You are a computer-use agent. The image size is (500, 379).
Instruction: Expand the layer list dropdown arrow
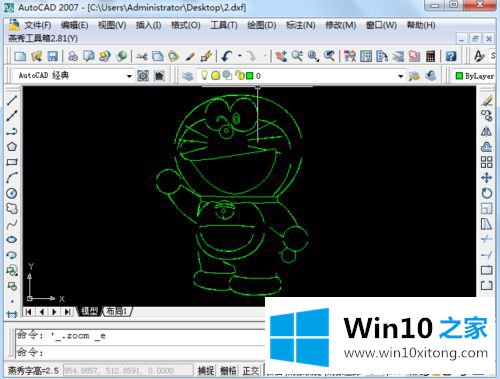400,76
